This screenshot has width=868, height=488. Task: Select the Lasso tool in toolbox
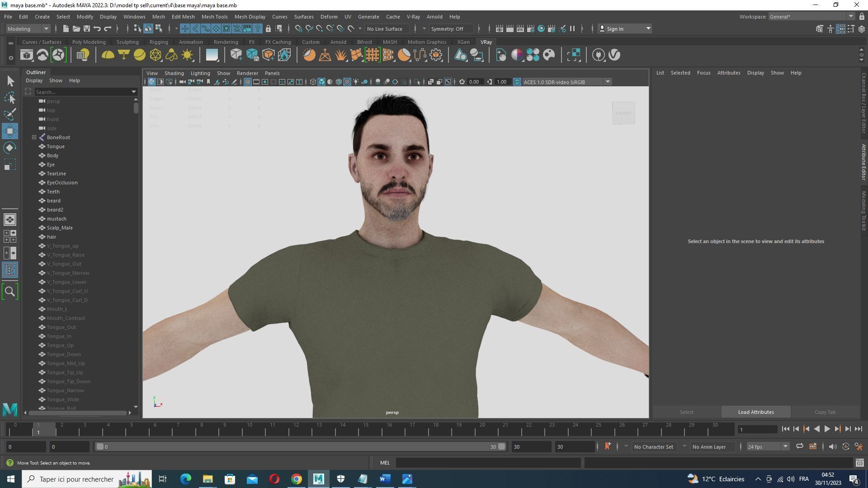click(x=10, y=98)
